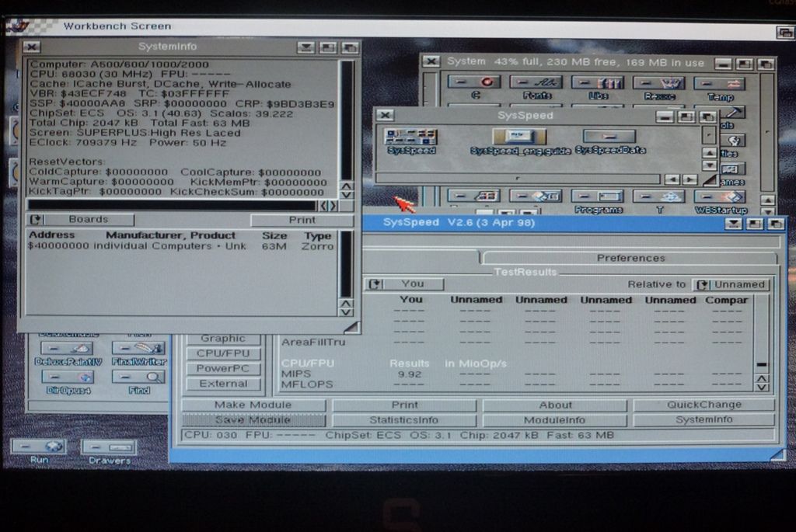Click the SysSpeed drawer window scroll-left arrow
Image resolution: width=796 pixels, height=532 pixels.
[x=672, y=179]
